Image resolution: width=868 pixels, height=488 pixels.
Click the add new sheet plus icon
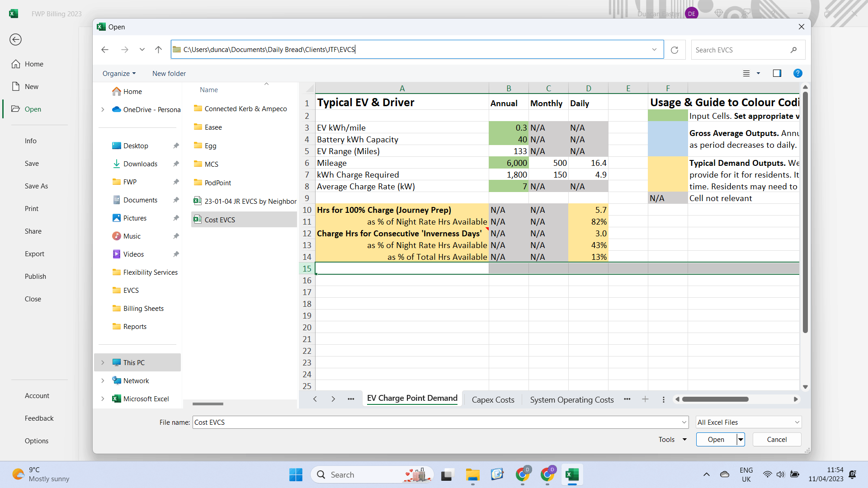[x=645, y=399]
